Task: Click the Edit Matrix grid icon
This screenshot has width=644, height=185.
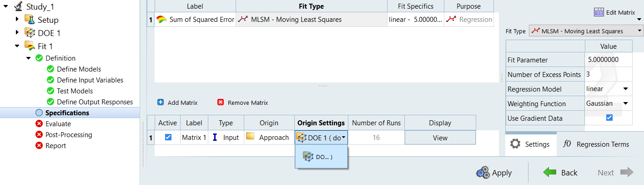Action: point(599,12)
